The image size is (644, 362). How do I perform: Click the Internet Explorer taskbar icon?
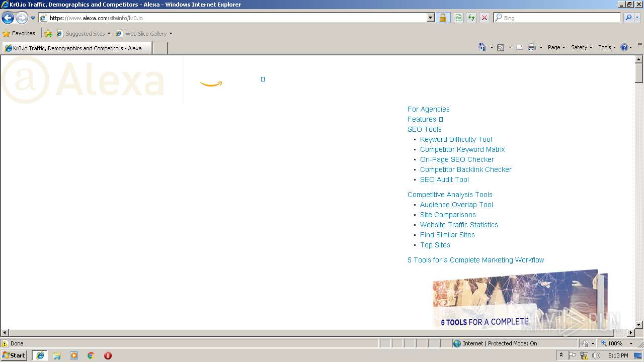(x=40, y=355)
